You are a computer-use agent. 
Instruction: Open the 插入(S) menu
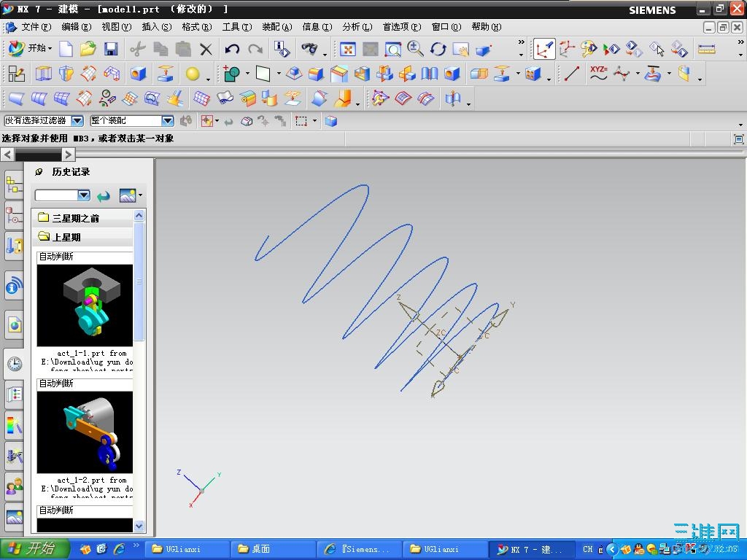pyautogui.click(x=156, y=27)
